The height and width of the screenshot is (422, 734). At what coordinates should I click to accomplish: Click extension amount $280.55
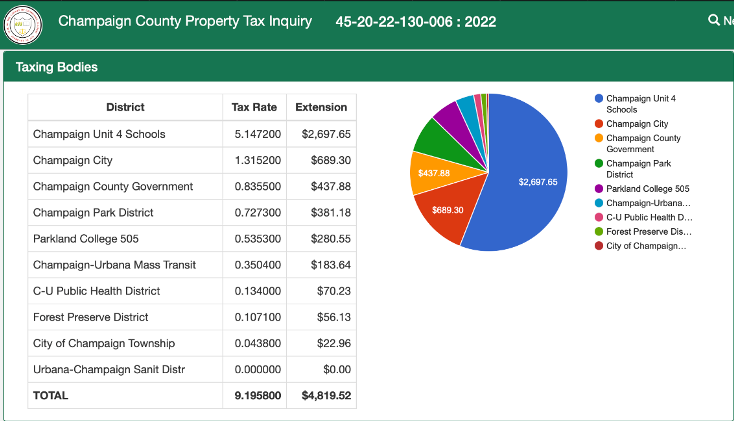click(330, 239)
